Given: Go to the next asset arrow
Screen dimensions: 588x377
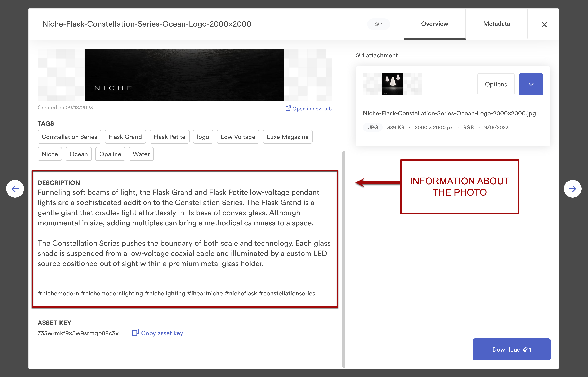Looking at the screenshot, I should (x=573, y=189).
